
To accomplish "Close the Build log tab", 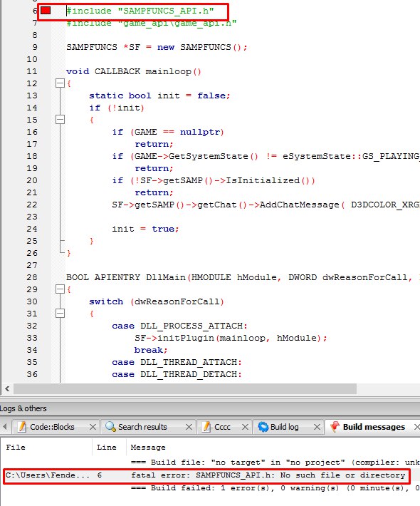I will click(317, 427).
